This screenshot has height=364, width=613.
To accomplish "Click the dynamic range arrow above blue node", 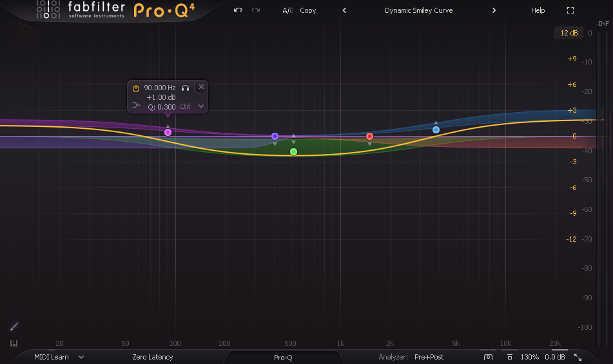I will (436, 122).
